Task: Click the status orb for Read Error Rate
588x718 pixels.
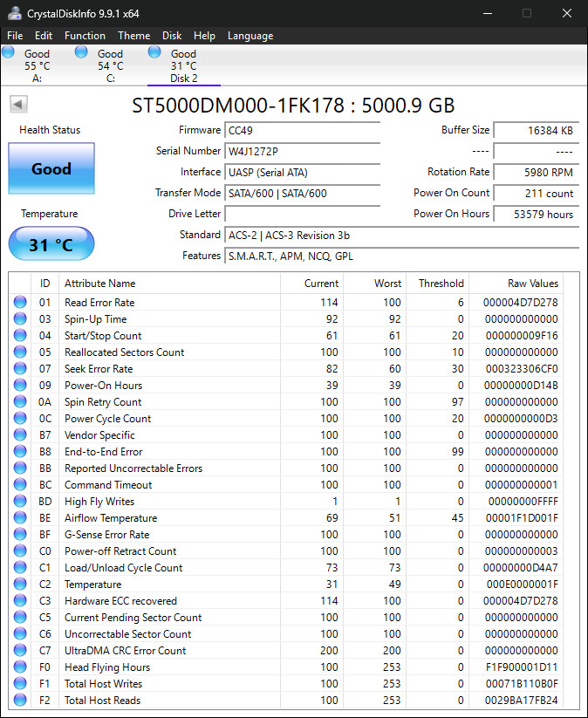Action: tap(20, 302)
